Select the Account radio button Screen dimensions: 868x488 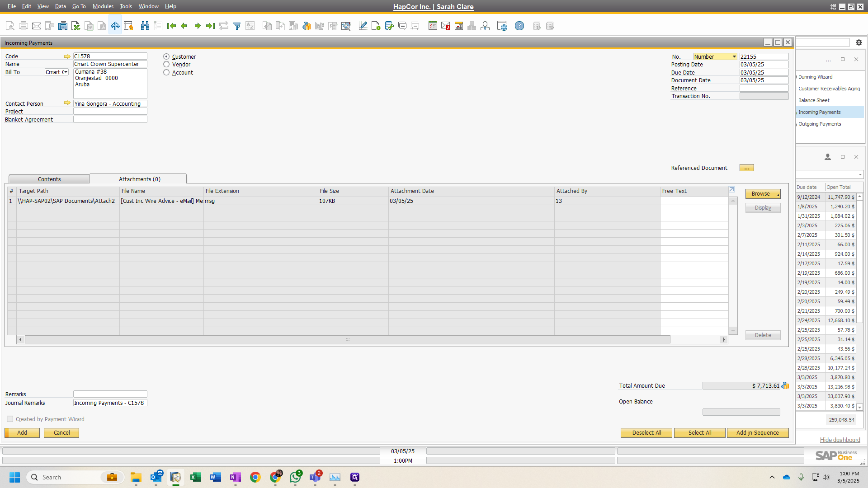166,72
